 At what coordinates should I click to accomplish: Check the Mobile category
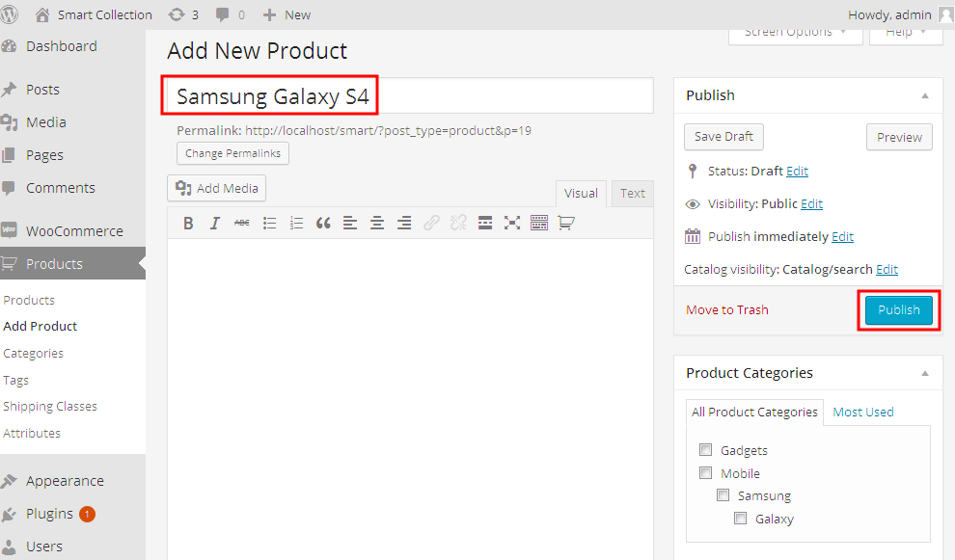706,473
